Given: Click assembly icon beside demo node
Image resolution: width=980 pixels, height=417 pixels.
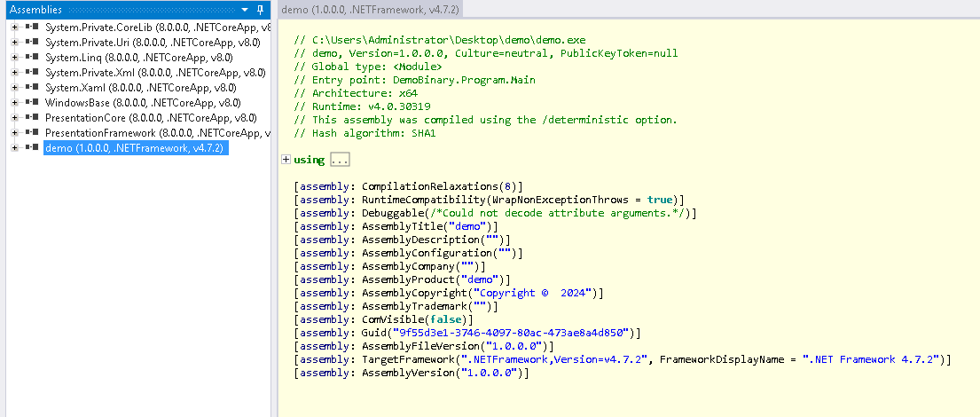Looking at the screenshot, I should click(x=33, y=147).
